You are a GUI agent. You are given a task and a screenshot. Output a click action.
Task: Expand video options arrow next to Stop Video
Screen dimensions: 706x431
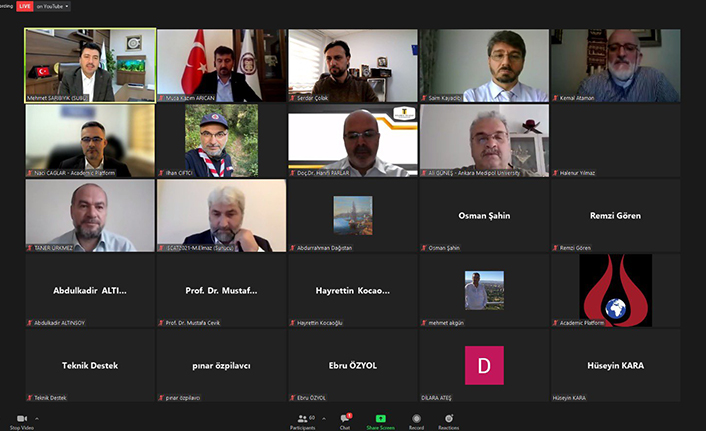coord(37,419)
